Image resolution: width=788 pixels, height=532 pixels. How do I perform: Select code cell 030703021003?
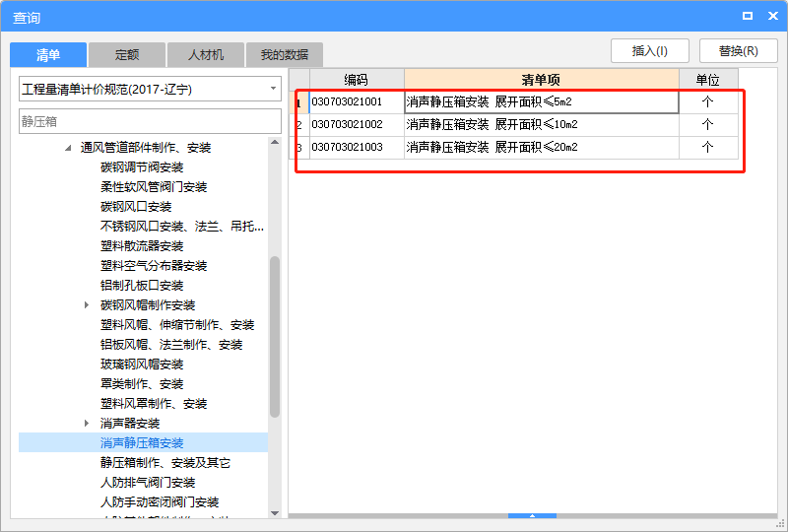pyautogui.click(x=357, y=148)
